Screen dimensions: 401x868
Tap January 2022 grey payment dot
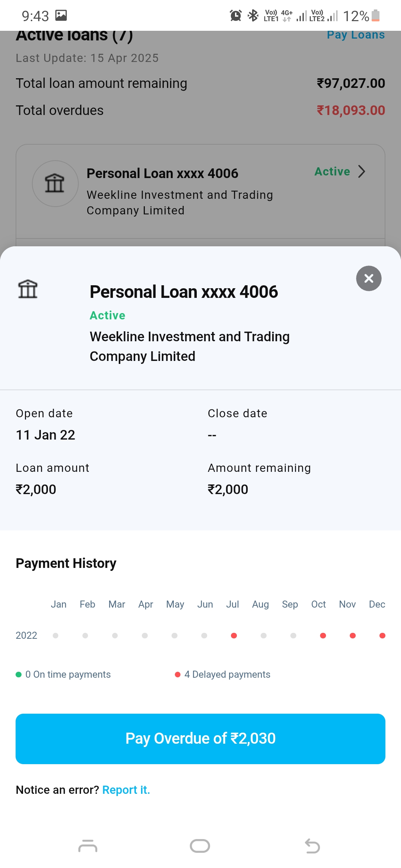(x=56, y=635)
